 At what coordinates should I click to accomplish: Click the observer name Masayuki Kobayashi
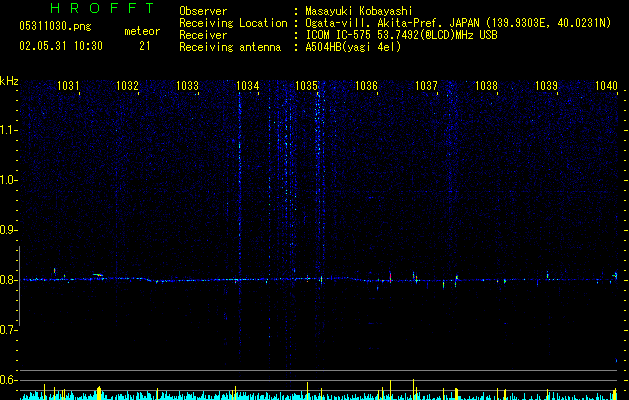point(359,11)
